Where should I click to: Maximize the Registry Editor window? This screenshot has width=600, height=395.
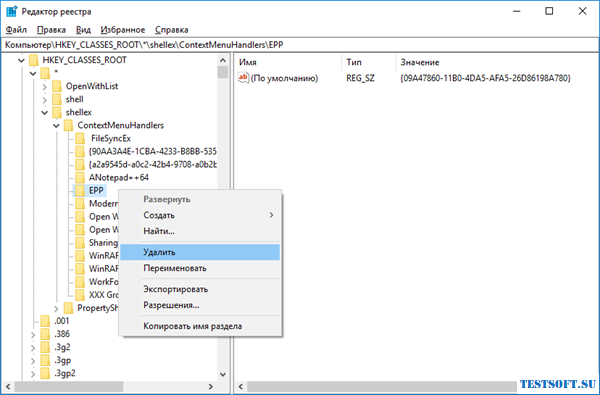[x=549, y=11]
